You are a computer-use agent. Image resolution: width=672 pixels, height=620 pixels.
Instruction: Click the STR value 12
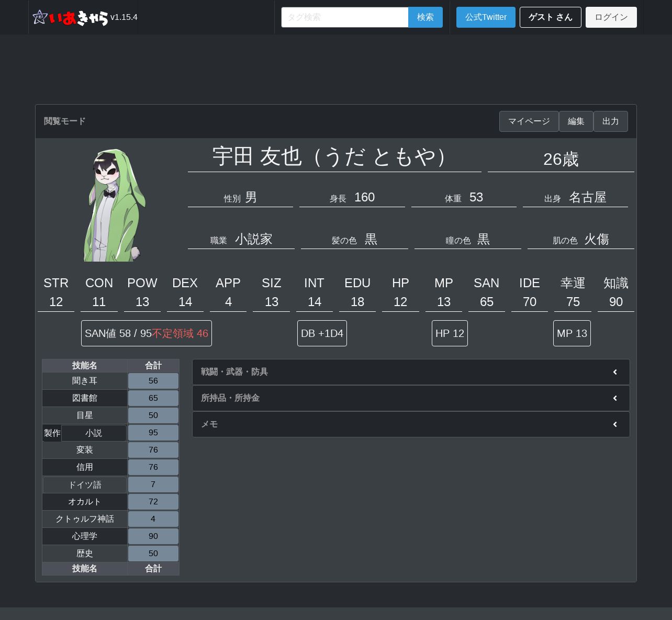[x=56, y=302]
